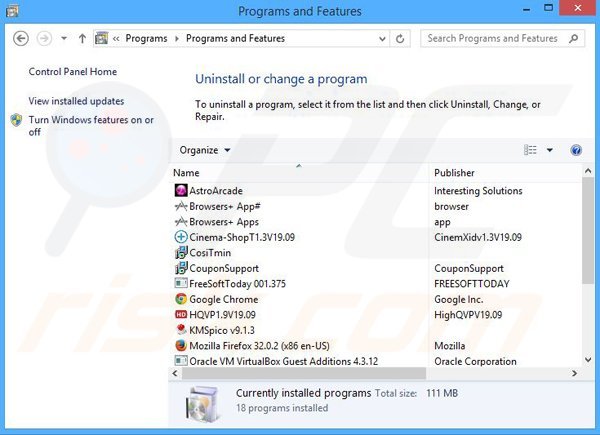Click the Forward navigation arrow
Screen dimensions: 600x435
[x=44, y=38]
